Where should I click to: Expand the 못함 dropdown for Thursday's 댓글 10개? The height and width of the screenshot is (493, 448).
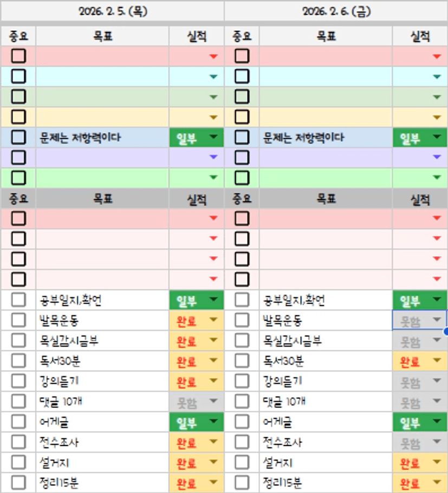[213, 402]
